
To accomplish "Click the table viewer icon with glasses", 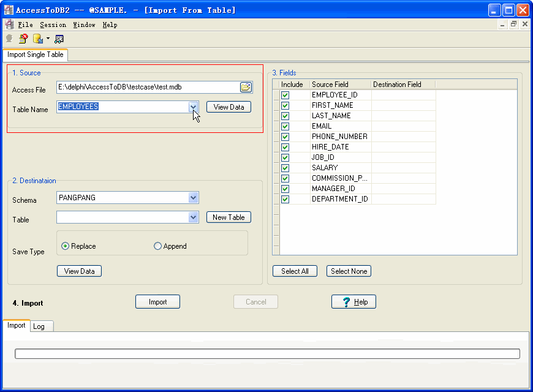I will 59,39.
